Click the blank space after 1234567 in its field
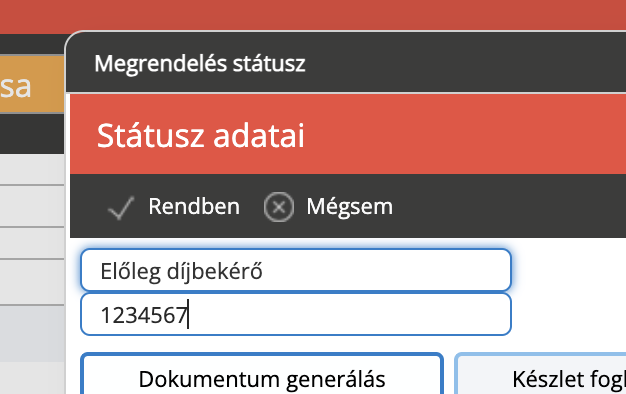This screenshot has height=394, width=626. (347, 315)
